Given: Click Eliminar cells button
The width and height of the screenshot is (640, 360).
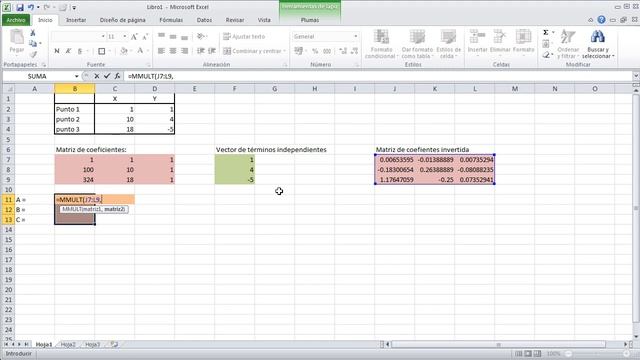Looking at the screenshot, I should pyautogui.click(x=500, y=42).
